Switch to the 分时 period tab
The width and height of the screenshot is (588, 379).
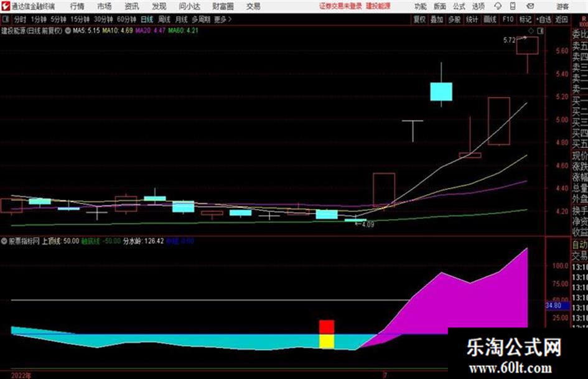pyautogui.click(x=21, y=19)
